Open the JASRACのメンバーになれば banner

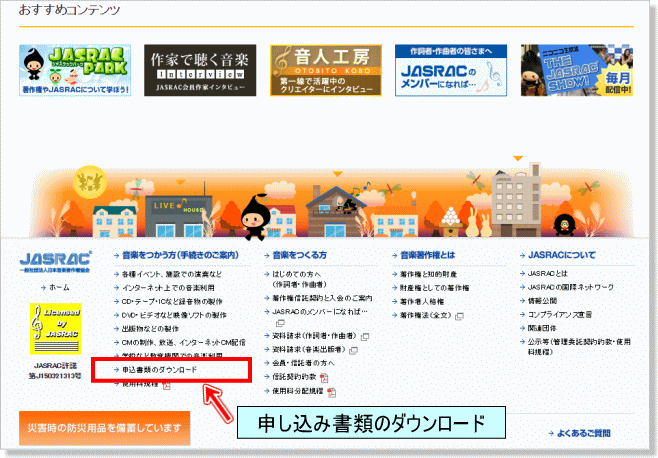(x=451, y=70)
